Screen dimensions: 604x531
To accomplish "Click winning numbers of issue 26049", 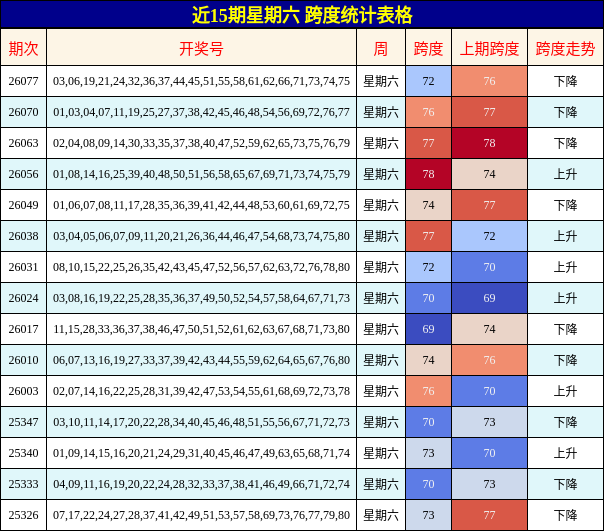I will tap(201, 205).
